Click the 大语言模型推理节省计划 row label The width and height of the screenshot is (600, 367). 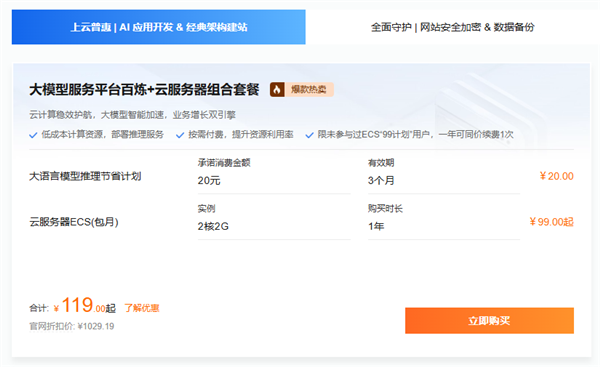[85, 176]
